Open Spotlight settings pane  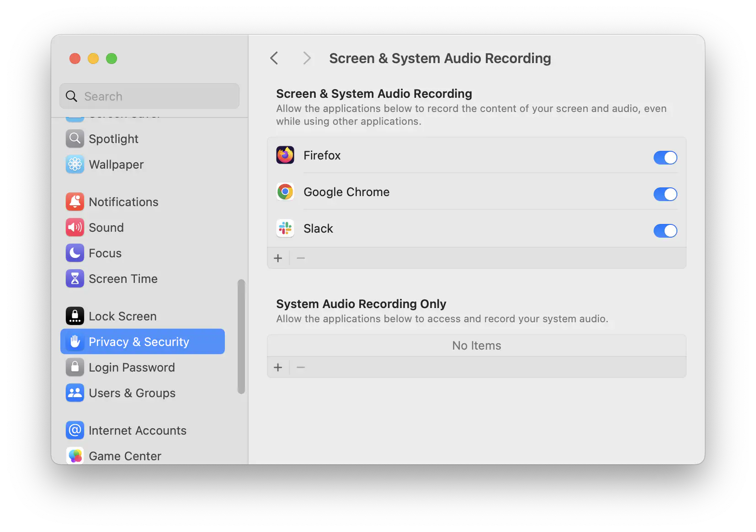[143, 139]
